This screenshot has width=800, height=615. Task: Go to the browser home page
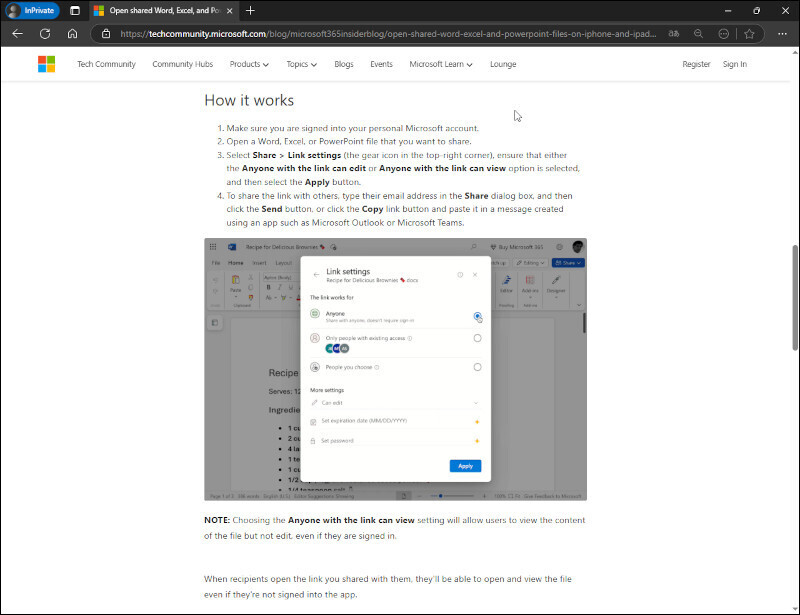point(72,34)
